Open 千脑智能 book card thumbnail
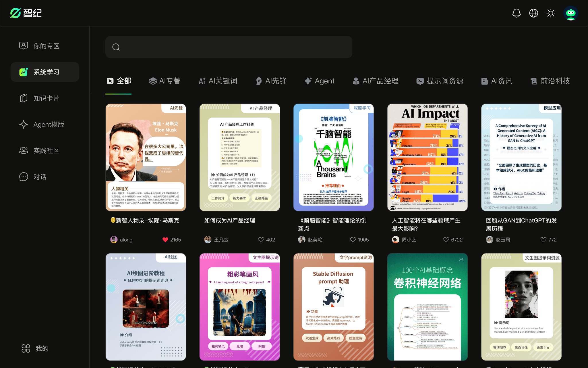 coord(333,158)
